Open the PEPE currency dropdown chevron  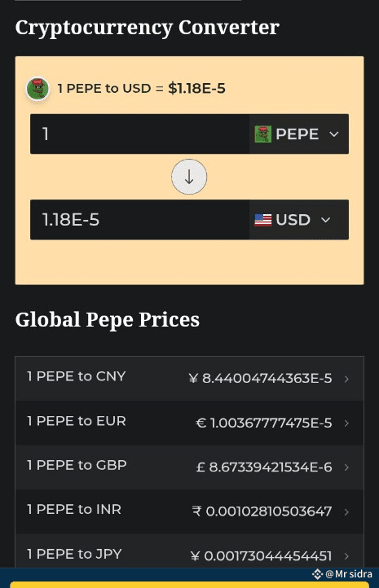tap(334, 134)
